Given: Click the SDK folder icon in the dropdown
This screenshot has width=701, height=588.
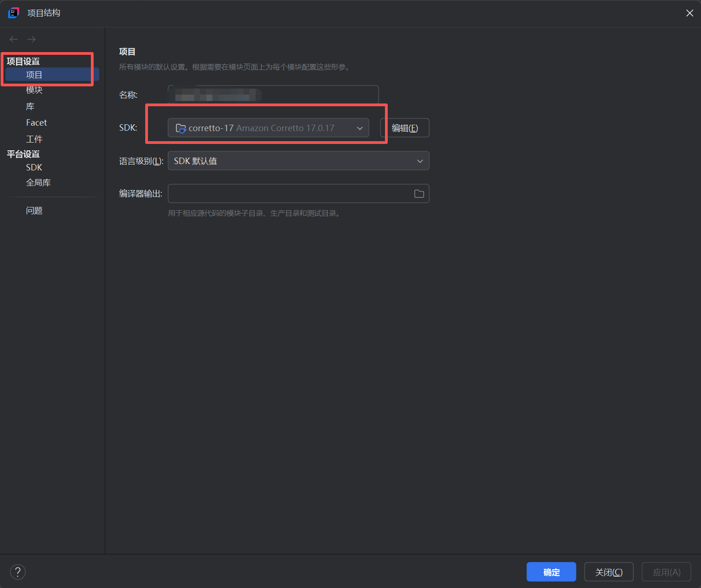Looking at the screenshot, I should pyautogui.click(x=181, y=128).
